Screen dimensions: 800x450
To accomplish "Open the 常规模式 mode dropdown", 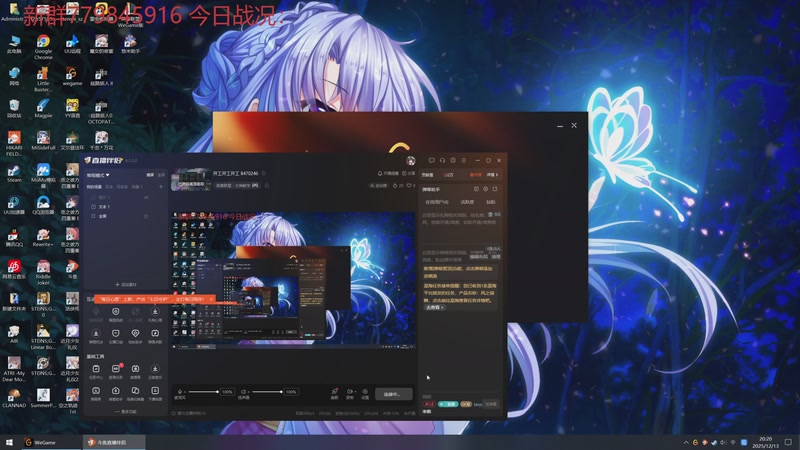I will pos(97,175).
